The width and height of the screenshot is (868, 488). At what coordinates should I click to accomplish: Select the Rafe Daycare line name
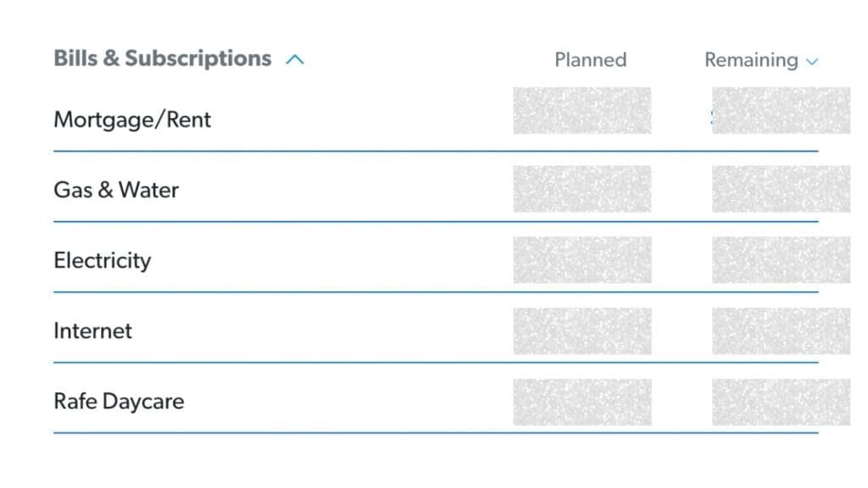coord(119,401)
